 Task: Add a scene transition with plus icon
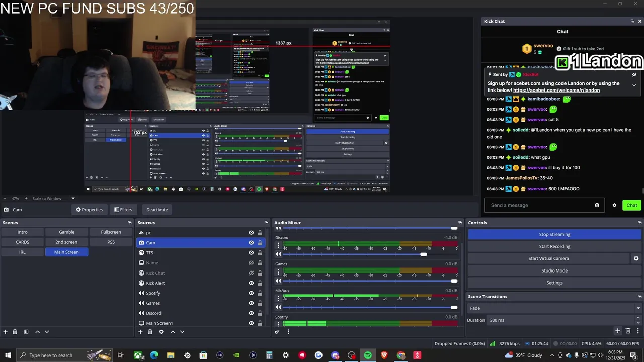618,331
